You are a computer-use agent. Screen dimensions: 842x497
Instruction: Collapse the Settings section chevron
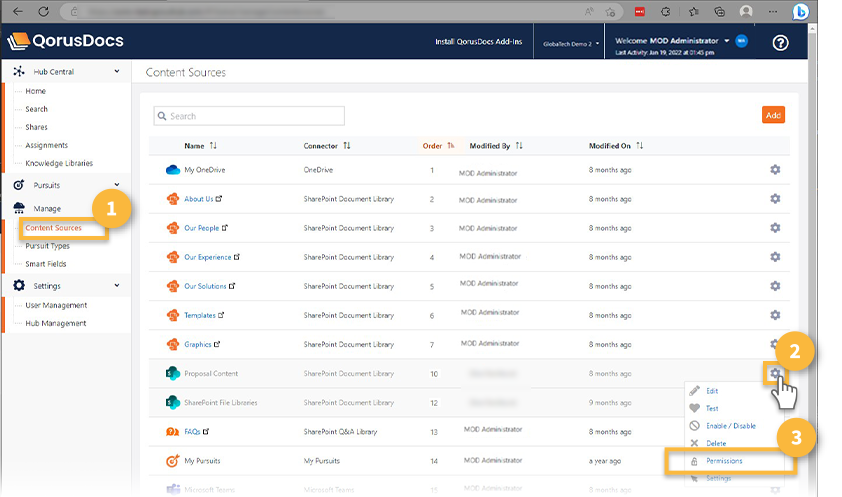(117, 286)
